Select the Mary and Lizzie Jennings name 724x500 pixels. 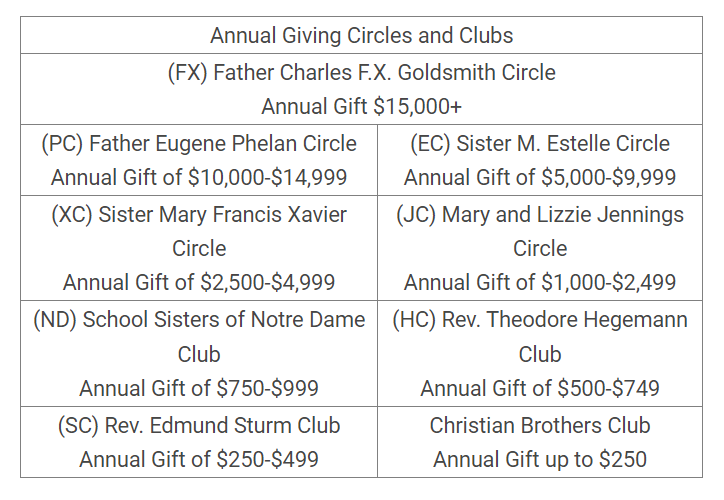coord(562,215)
